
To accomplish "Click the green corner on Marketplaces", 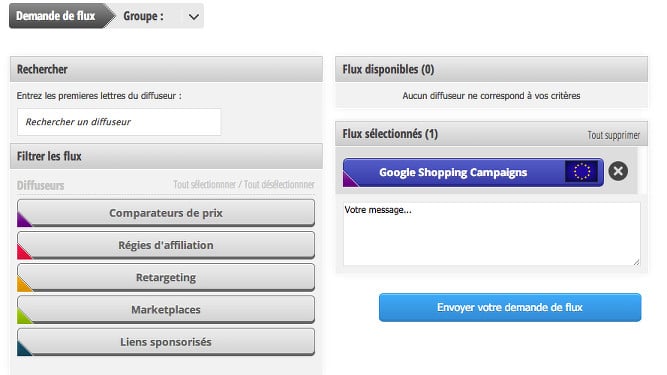I will coord(23,316).
